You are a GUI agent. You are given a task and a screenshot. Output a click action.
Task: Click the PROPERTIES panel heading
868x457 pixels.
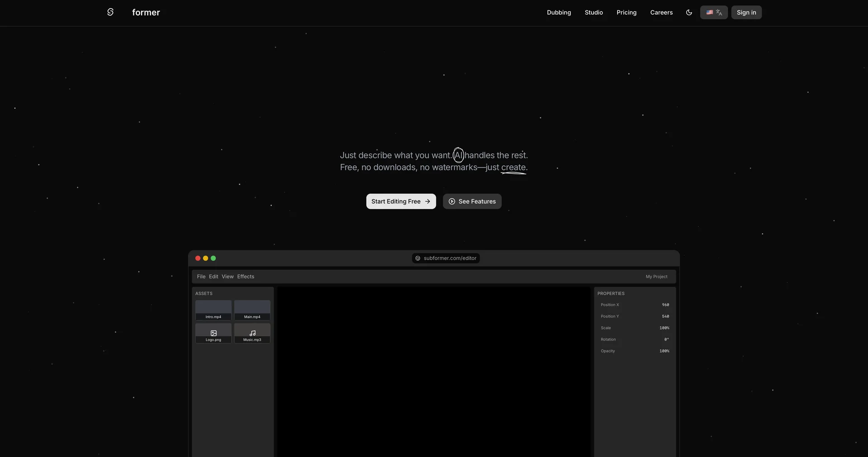pyautogui.click(x=611, y=294)
